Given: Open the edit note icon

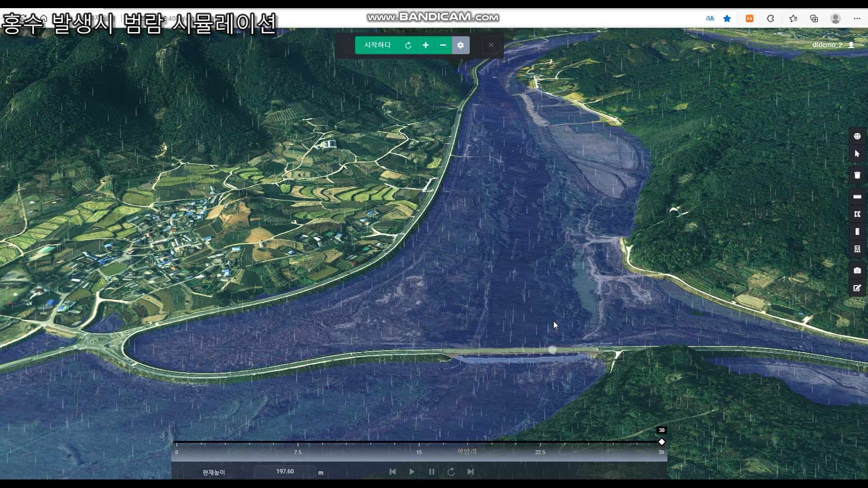Looking at the screenshot, I should point(857,288).
